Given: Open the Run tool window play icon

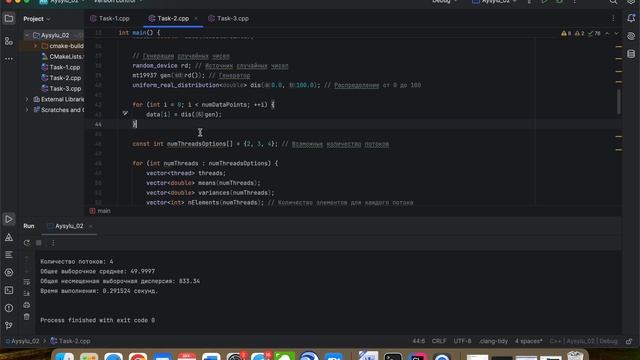Looking at the screenshot, I should click(9, 219).
